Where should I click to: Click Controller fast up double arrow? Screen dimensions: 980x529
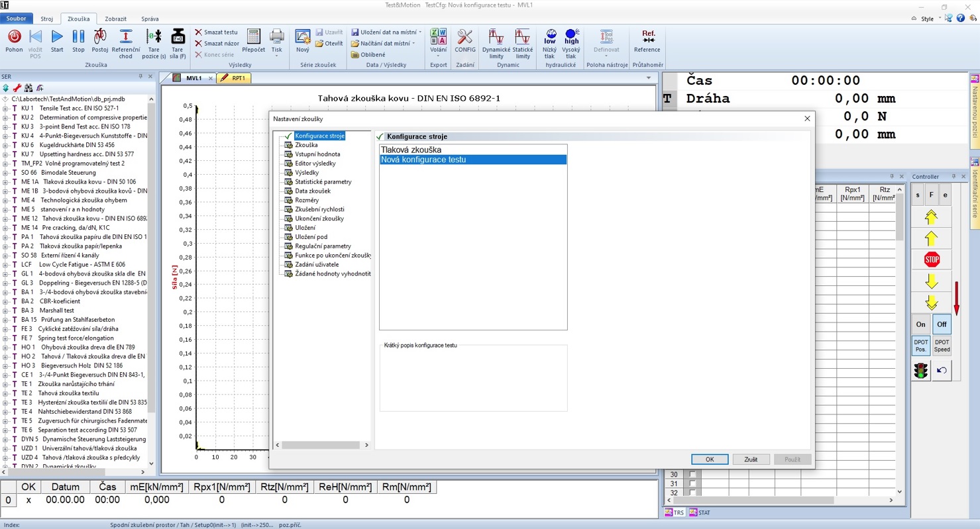tap(931, 216)
